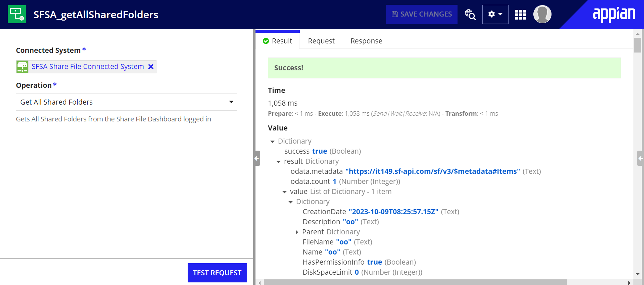Click the green Result success checkmark icon
The width and height of the screenshot is (644, 285).
pos(265,41)
